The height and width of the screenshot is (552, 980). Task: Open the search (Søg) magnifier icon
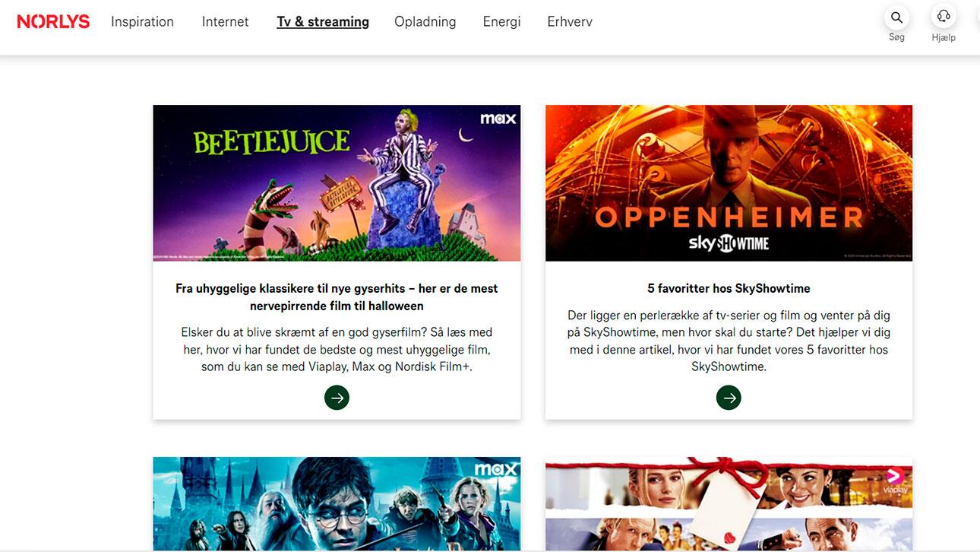(x=896, y=17)
